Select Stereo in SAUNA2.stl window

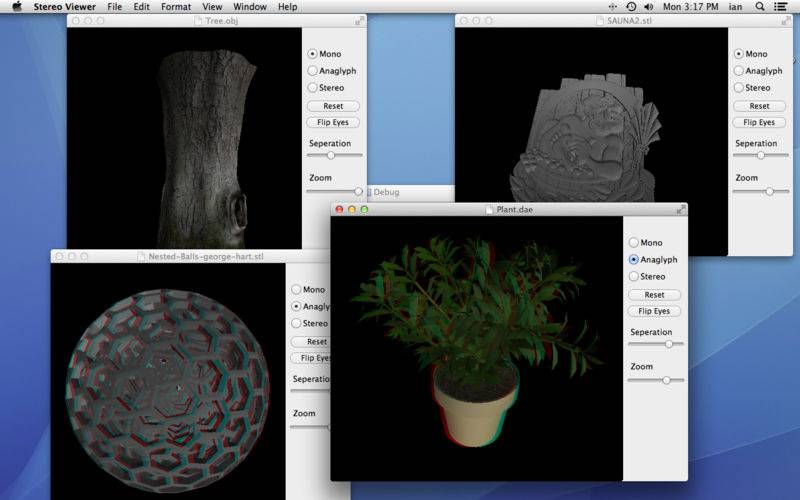point(752,87)
